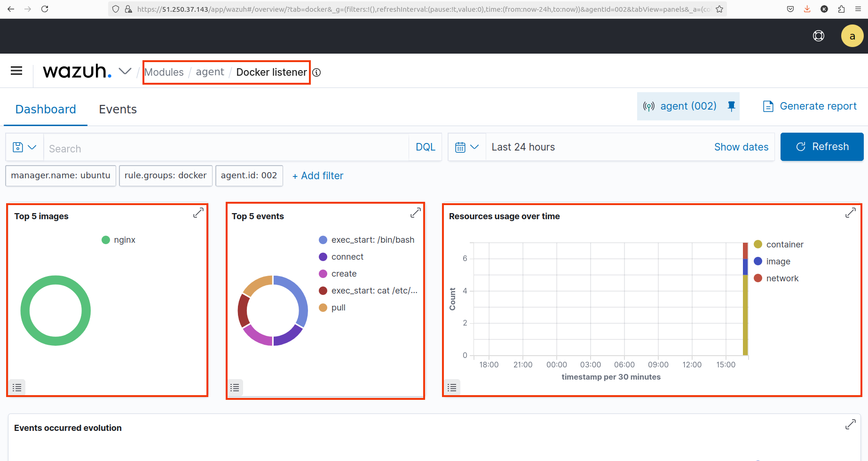
Task: Toggle legend in Resources usage panel
Action: point(452,388)
